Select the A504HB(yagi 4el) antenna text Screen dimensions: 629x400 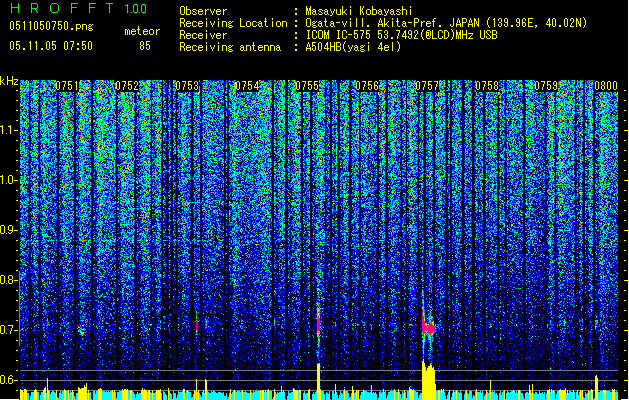tap(353, 47)
